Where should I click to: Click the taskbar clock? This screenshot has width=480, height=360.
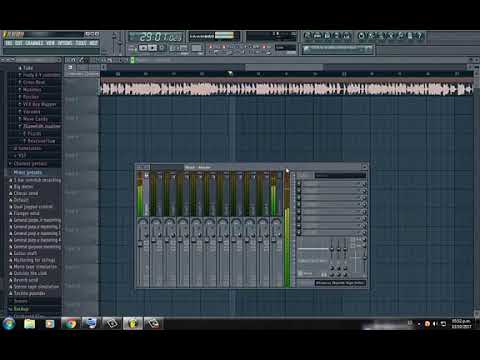(x=461, y=324)
